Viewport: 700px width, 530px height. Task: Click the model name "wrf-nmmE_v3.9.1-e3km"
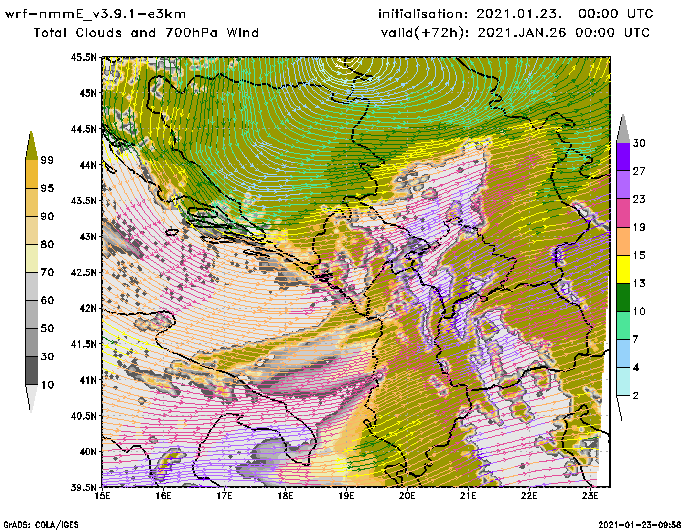click(x=95, y=14)
